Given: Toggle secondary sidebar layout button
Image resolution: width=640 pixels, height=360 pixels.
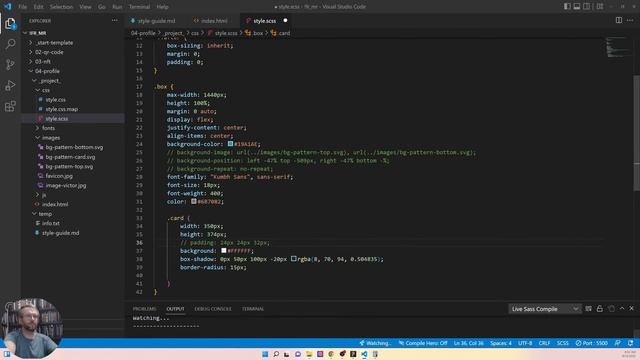Looking at the screenshot, I should tap(587, 7).
